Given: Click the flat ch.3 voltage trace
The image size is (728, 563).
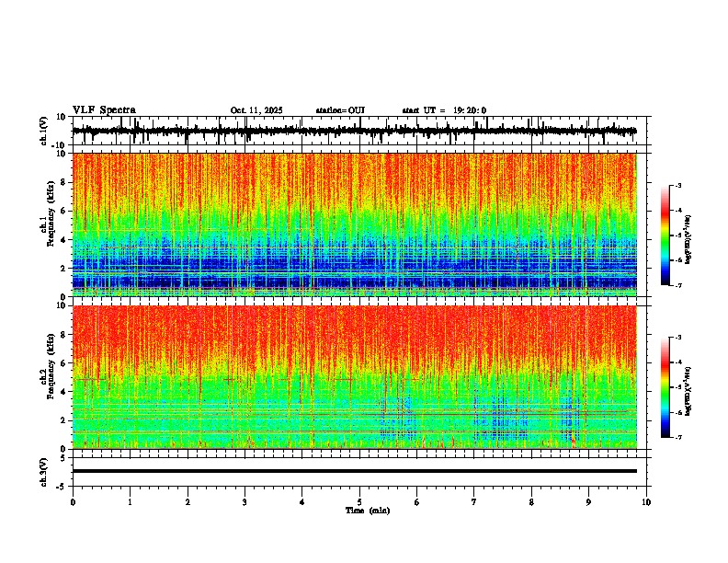Looking at the screenshot, I should pos(354,471).
